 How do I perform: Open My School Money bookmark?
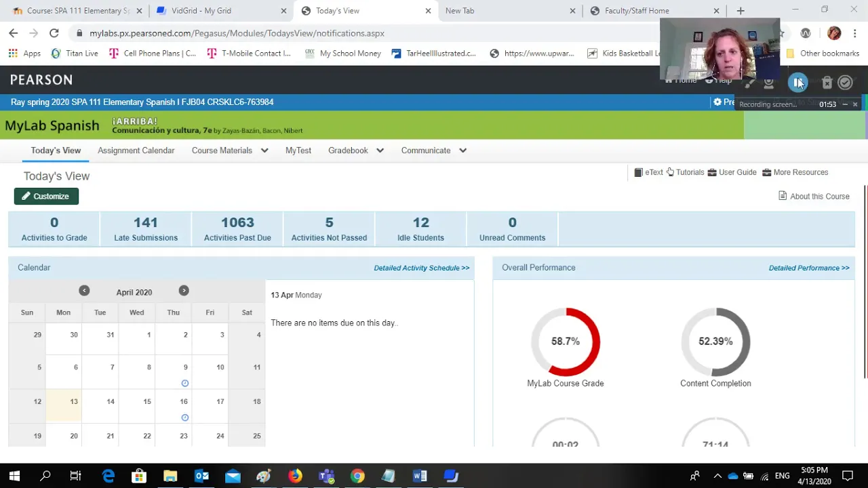(342, 54)
